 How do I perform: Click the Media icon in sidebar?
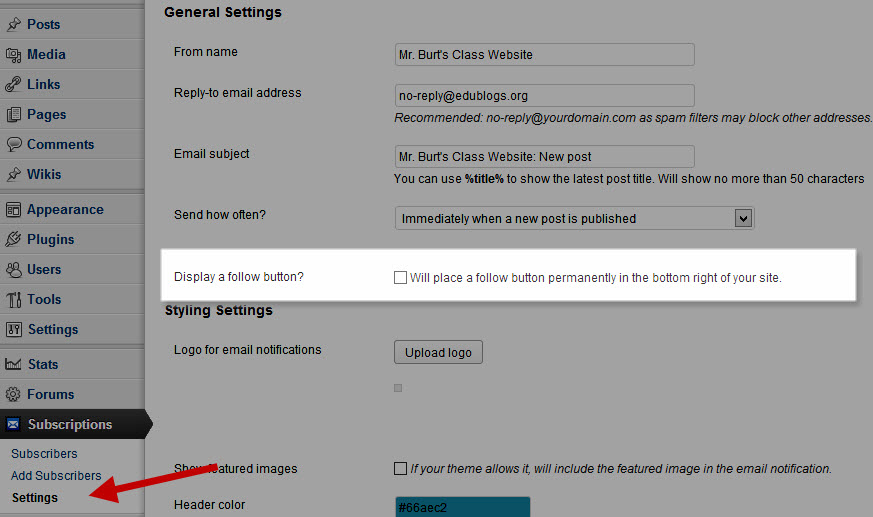pyautogui.click(x=13, y=54)
